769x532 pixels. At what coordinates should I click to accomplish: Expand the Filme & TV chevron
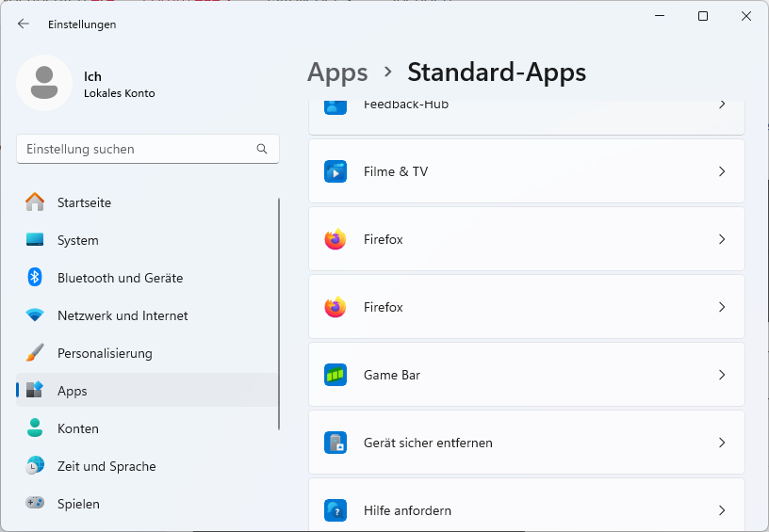point(722,171)
